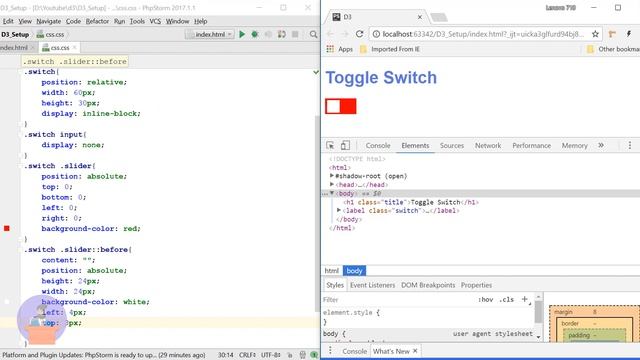Click the Chrome address bar URL
Image resolution: width=640 pixels, height=360 pixels.
point(483,34)
